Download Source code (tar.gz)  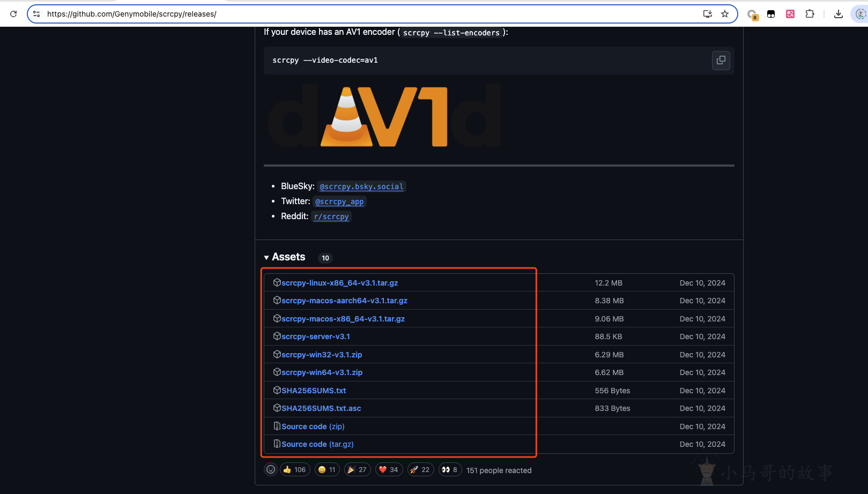[317, 444]
